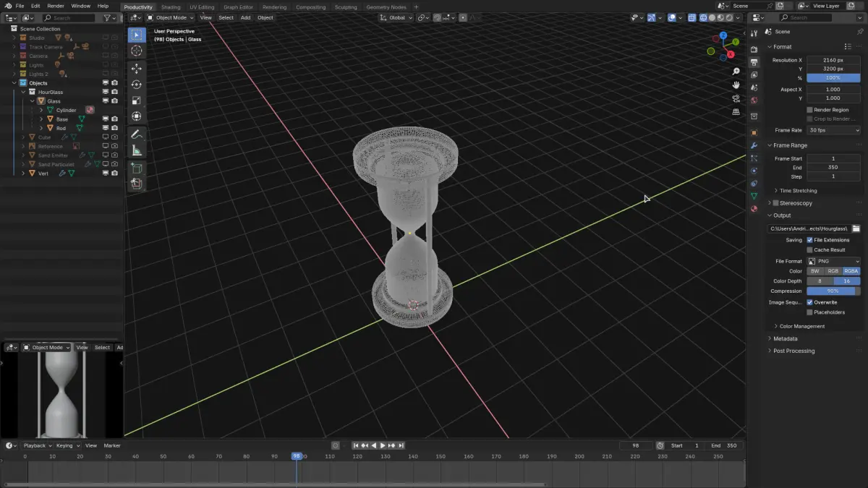Click the output path folder browse icon
Screen dimensions: 868x488
coord(856,228)
